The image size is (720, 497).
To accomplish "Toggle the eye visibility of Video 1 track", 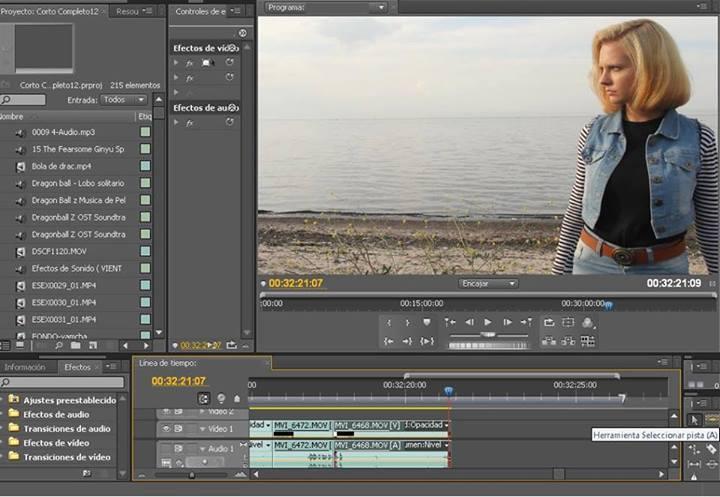I will point(167,429).
